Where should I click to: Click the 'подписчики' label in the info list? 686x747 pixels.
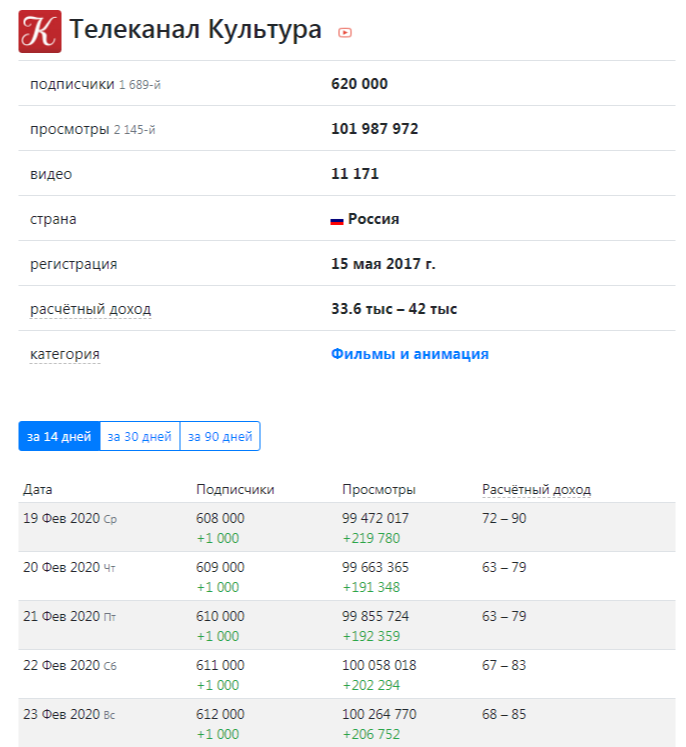coord(72,84)
